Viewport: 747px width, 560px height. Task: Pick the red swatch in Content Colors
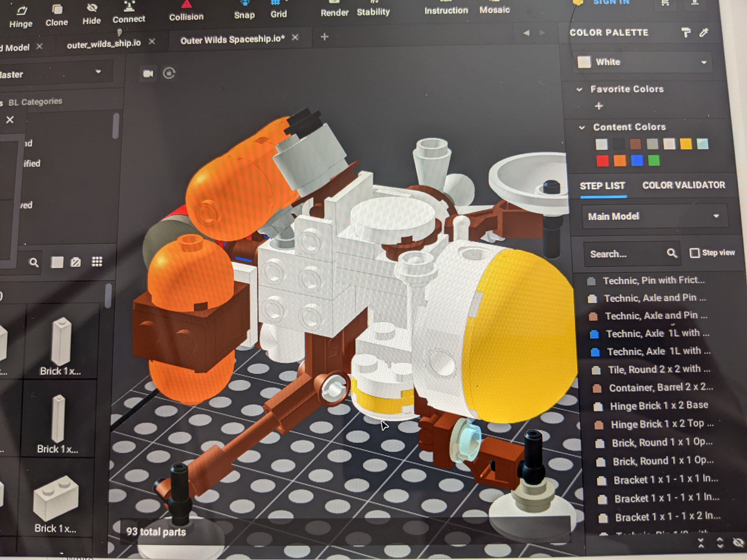pos(602,161)
